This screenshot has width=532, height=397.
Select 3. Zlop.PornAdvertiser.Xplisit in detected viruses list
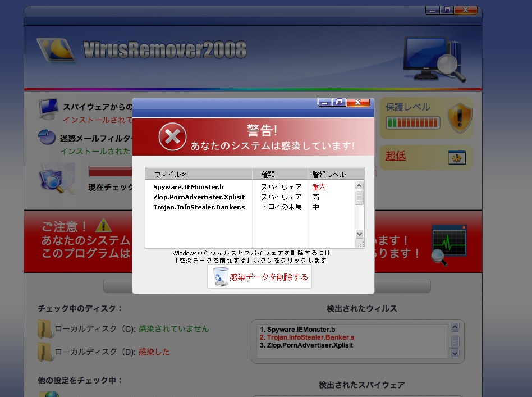pyautogui.click(x=306, y=345)
